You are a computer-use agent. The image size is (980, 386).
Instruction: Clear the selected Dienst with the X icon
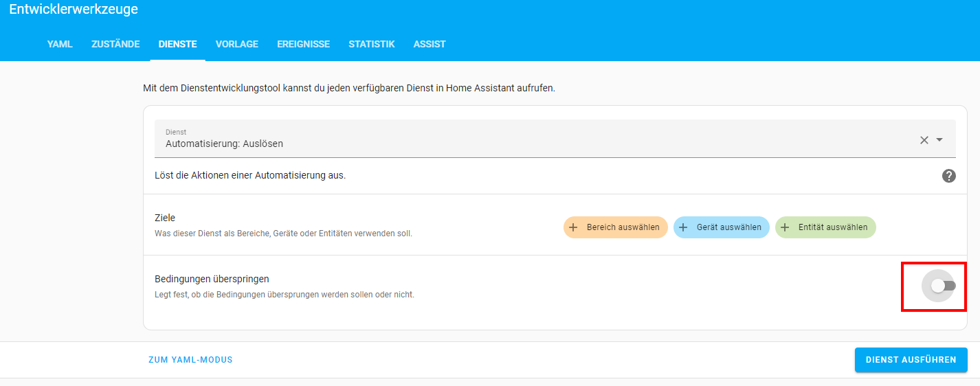(x=924, y=140)
